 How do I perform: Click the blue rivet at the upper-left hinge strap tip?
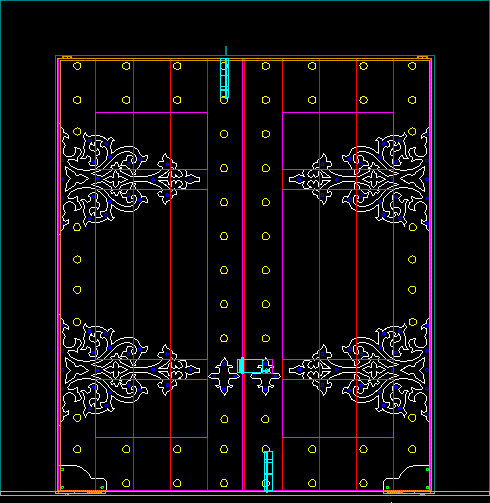191,180
